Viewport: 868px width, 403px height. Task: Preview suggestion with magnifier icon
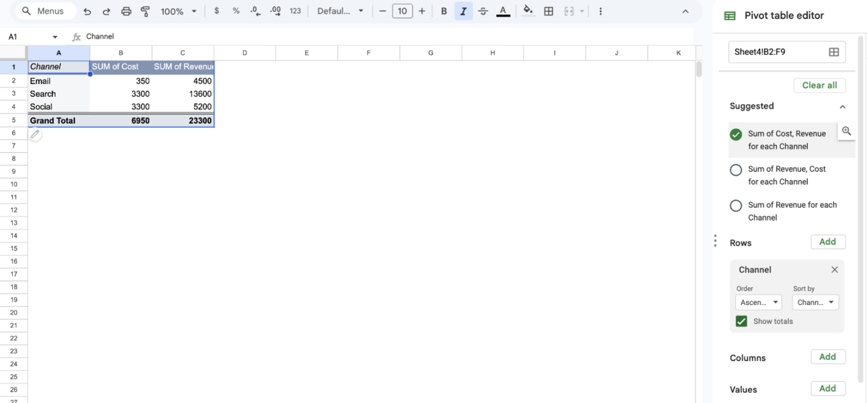click(846, 132)
